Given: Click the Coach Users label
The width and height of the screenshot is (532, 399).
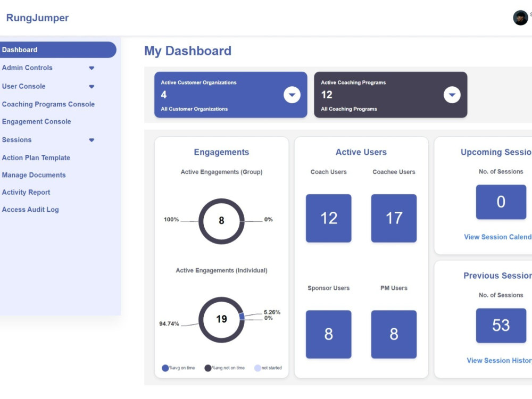Looking at the screenshot, I should 328,172.
